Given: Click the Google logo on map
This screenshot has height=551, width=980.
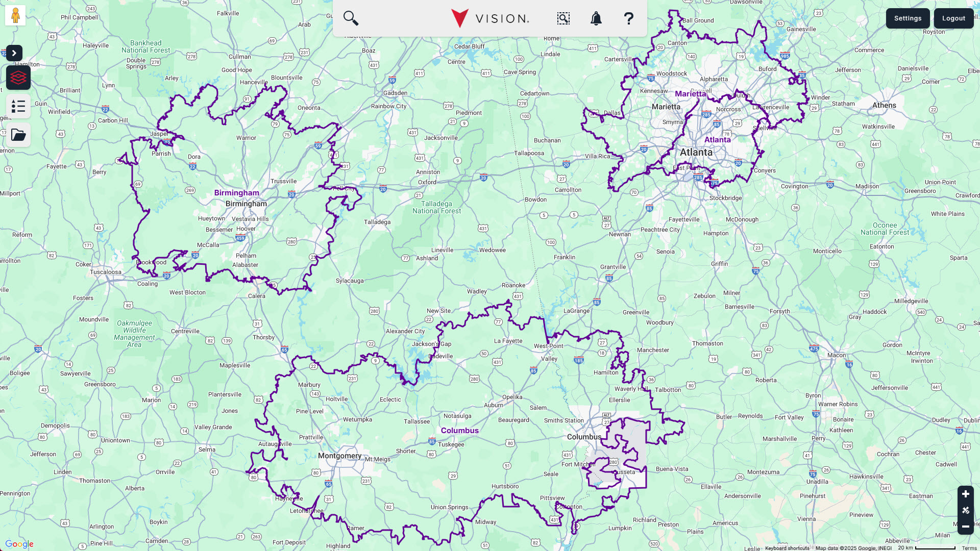Looking at the screenshot, I should [x=19, y=544].
